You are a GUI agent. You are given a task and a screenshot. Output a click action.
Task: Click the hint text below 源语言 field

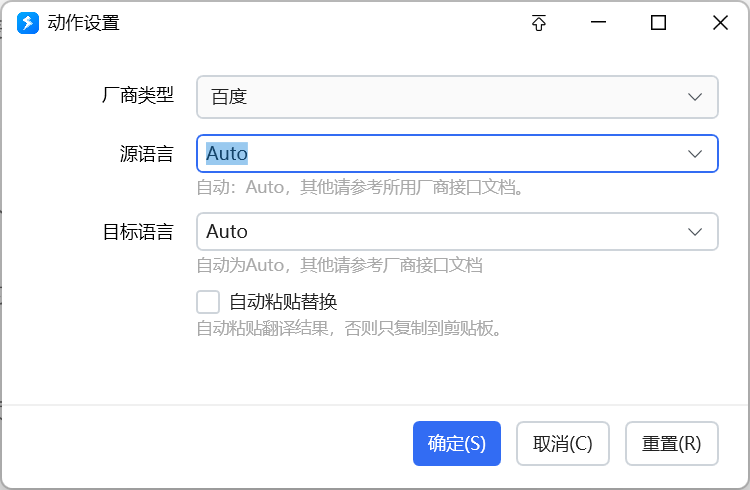pyautogui.click(x=360, y=187)
